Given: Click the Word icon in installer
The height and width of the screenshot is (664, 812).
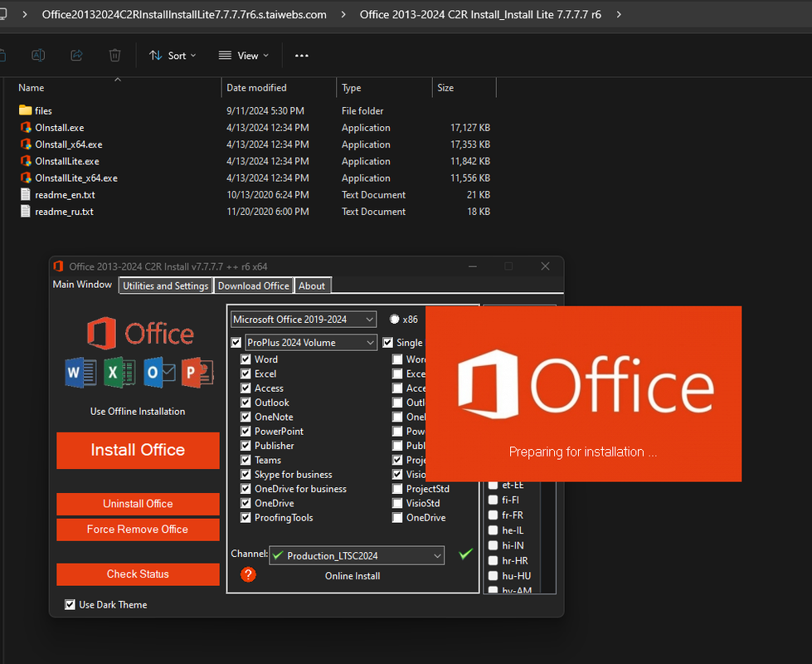Looking at the screenshot, I should pos(80,372).
